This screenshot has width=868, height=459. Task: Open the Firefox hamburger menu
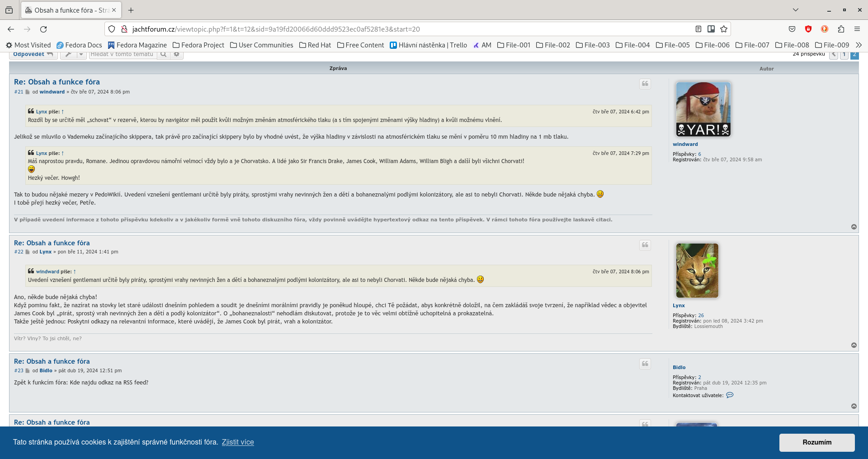coord(857,29)
